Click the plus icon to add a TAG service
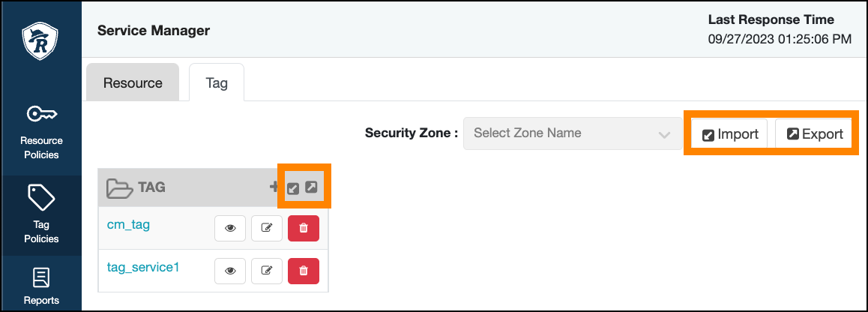This screenshot has width=868, height=312. 274,187
